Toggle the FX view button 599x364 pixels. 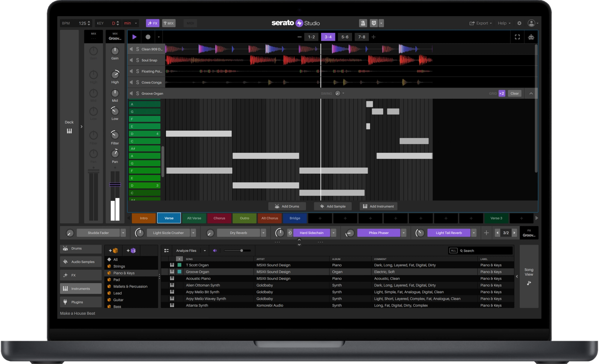coord(153,23)
